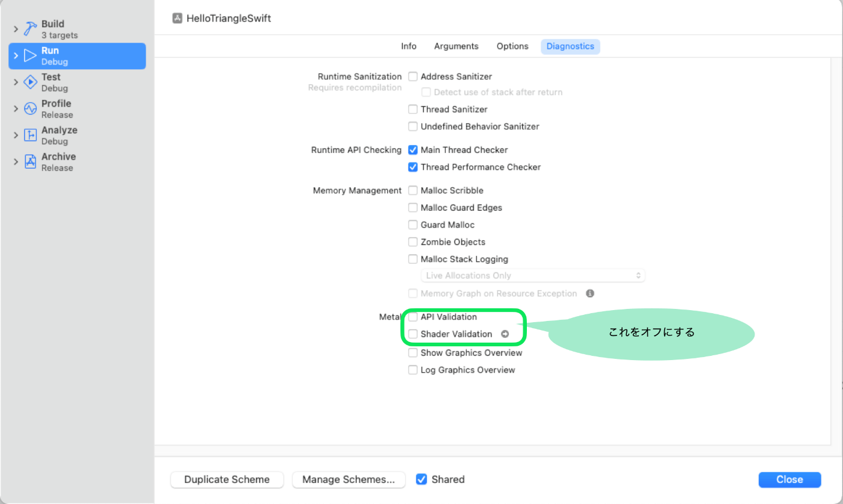The width and height of the screenshot is (843, 504).
Task: Click the Duplicate Scheme button
Action: click(227, 479)
